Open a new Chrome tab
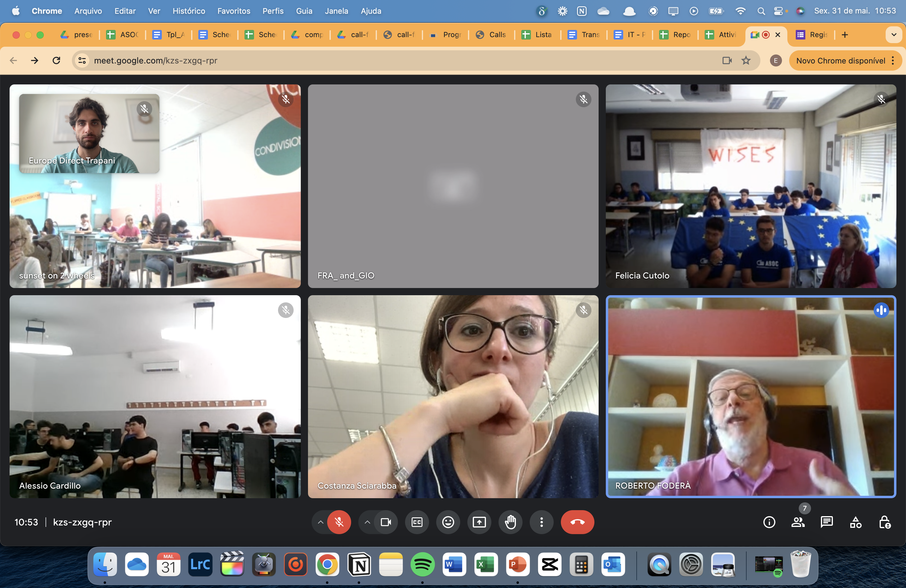906x588 pixels. 845,35
